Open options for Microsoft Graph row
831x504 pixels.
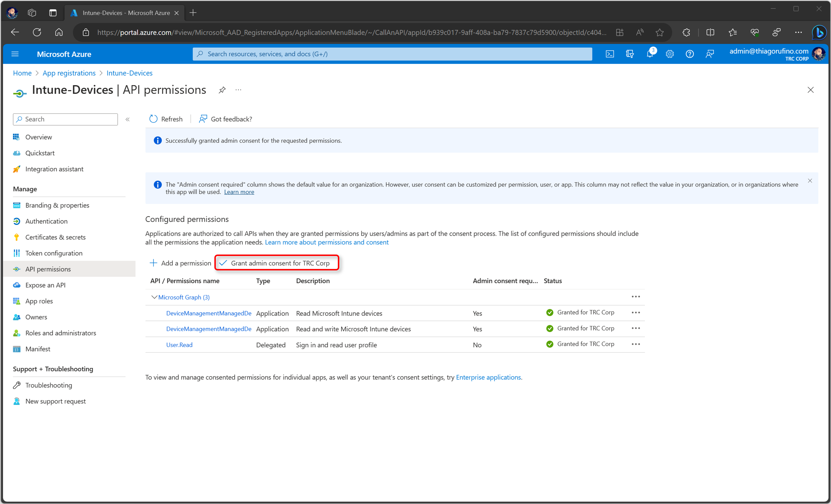(x=636, y=297)
